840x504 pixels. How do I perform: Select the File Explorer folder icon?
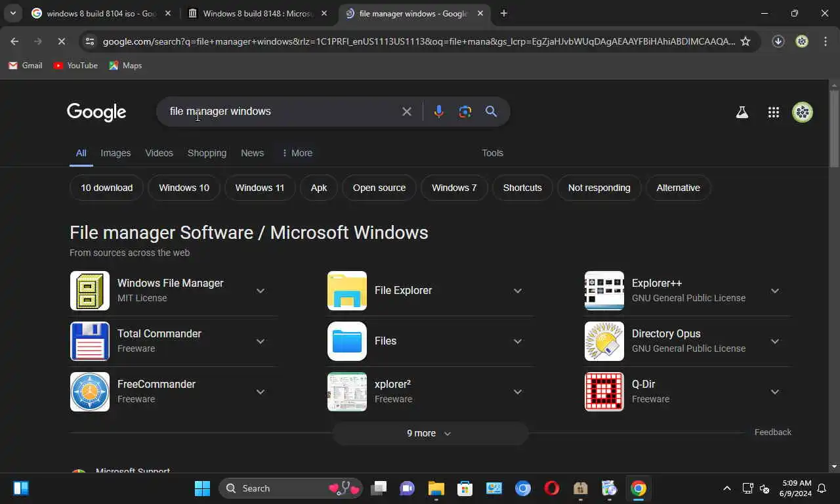point(347,291)
